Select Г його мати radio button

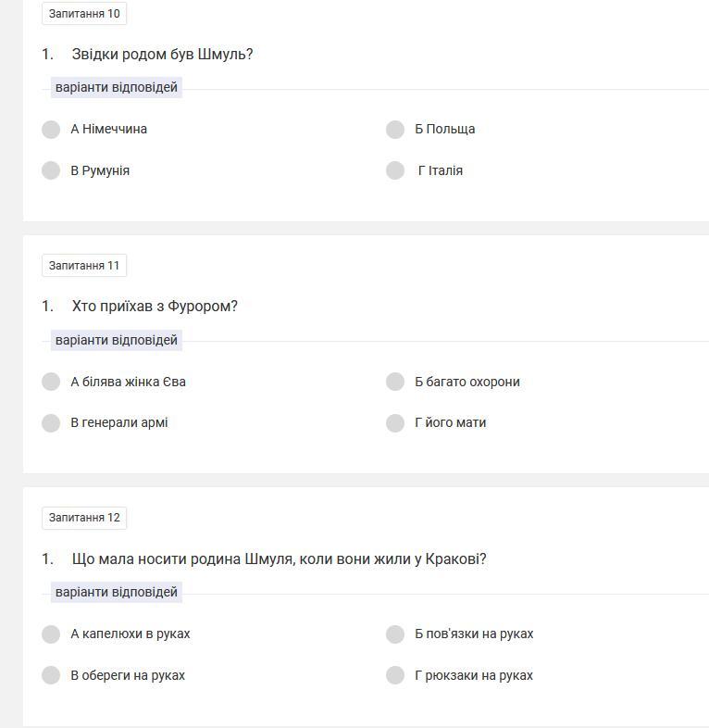point(395,423)
